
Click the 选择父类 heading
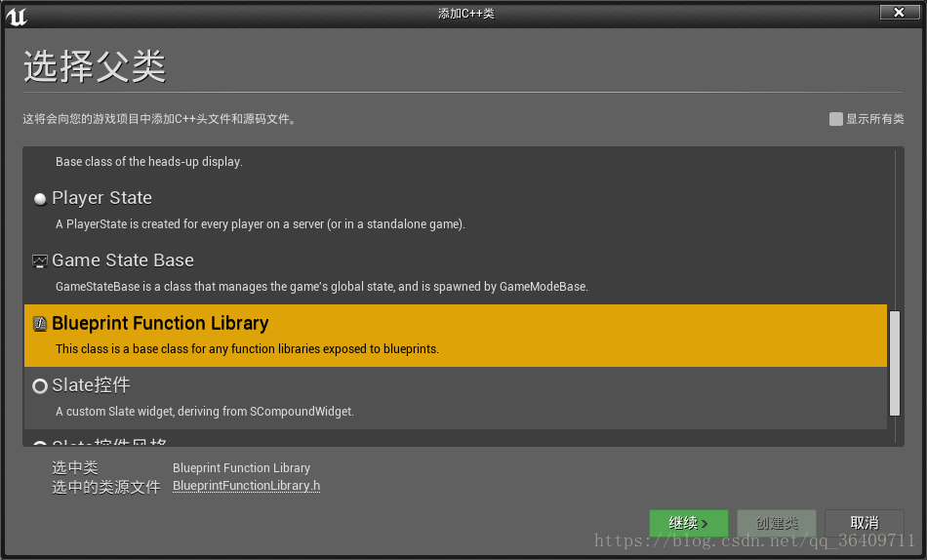click(95, 65)
